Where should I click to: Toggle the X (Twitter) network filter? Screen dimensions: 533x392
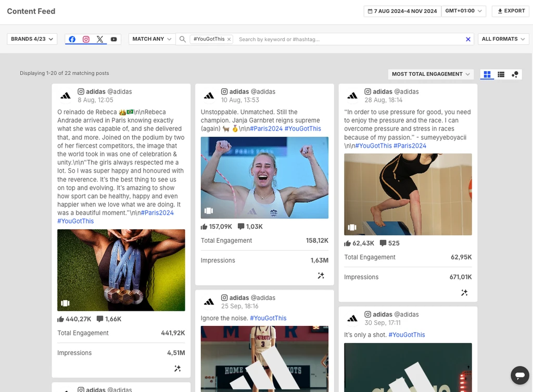point(100,39)
